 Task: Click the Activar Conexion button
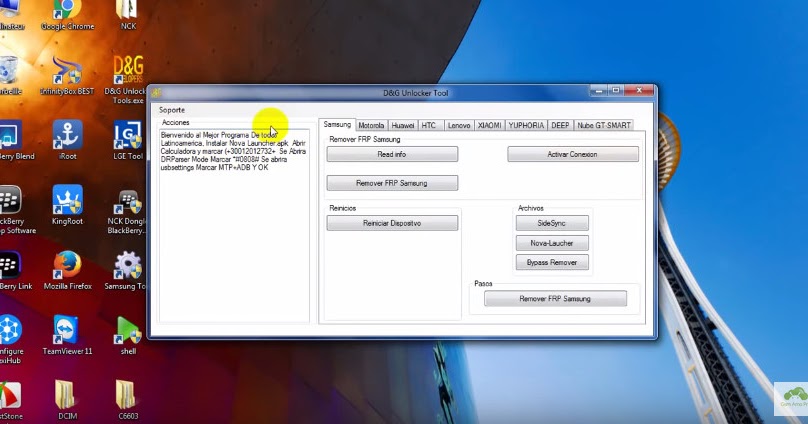573,154
